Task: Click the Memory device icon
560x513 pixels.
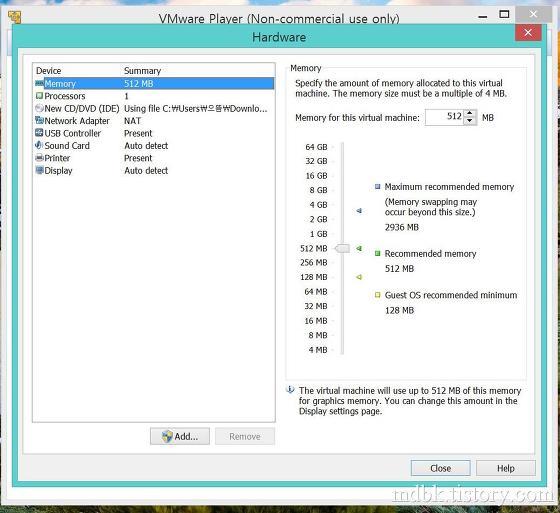Action: click(39, 84)
